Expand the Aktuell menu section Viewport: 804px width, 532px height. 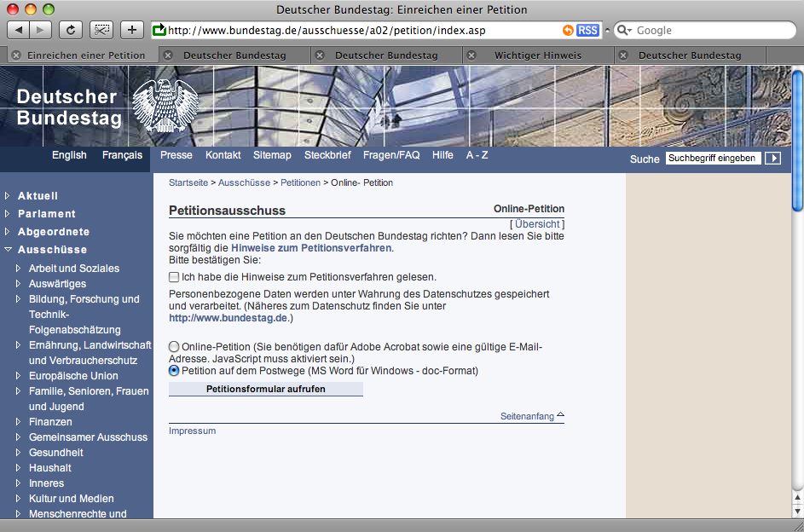7,196
